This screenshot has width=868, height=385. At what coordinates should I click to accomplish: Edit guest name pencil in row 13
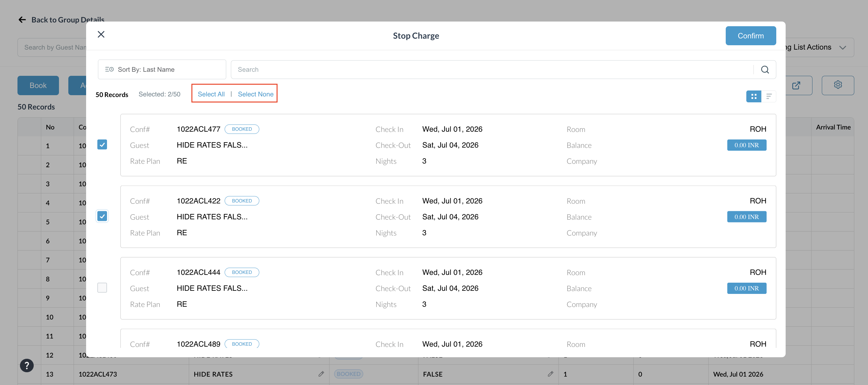pos(321,374)
